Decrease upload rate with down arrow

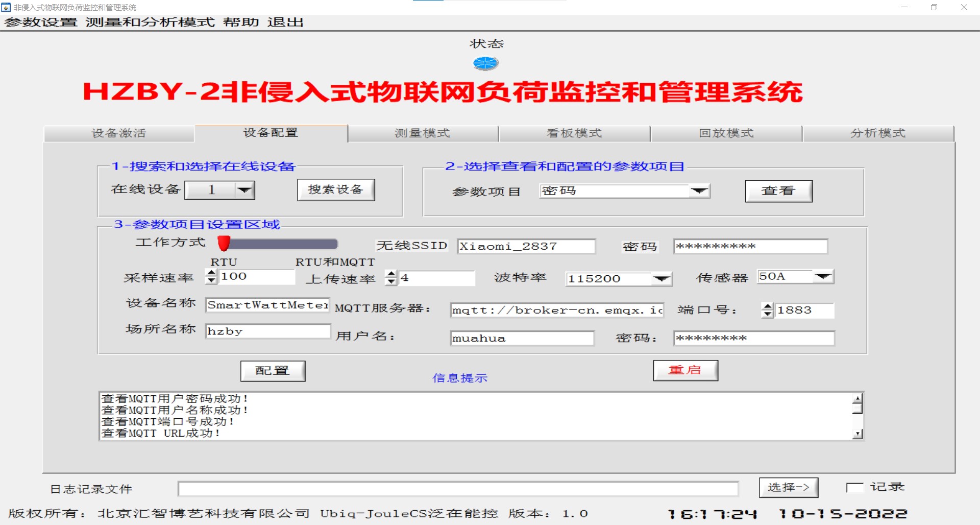click(x=391, y=281)
